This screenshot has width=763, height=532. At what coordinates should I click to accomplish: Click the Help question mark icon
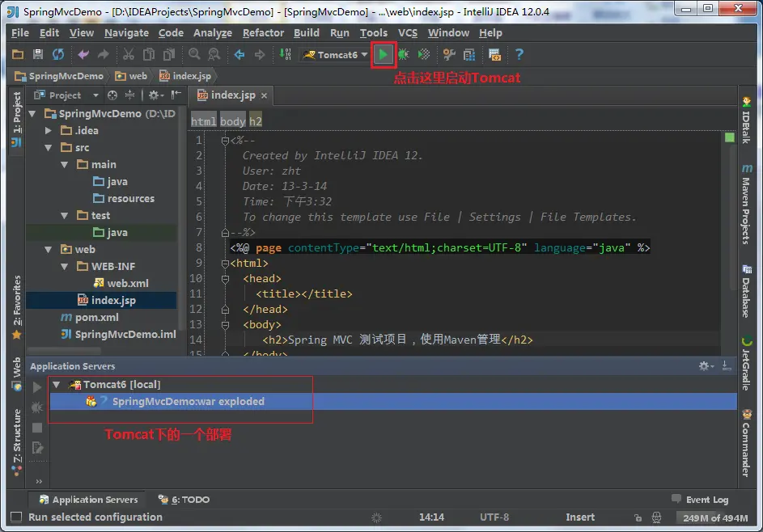pyautogui.click(x=519, y=54)
